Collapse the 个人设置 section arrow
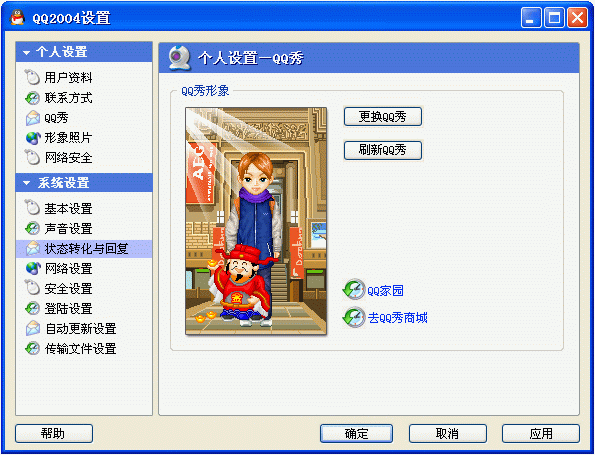The image size is (595, 455). [26, 52]
